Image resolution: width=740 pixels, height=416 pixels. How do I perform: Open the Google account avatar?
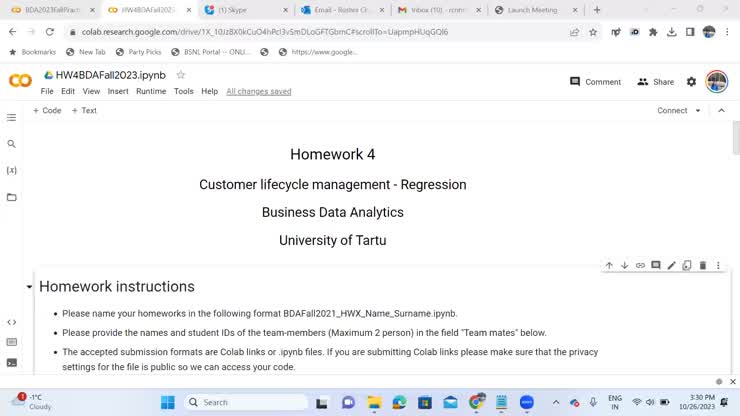click(x=716, y=82)
